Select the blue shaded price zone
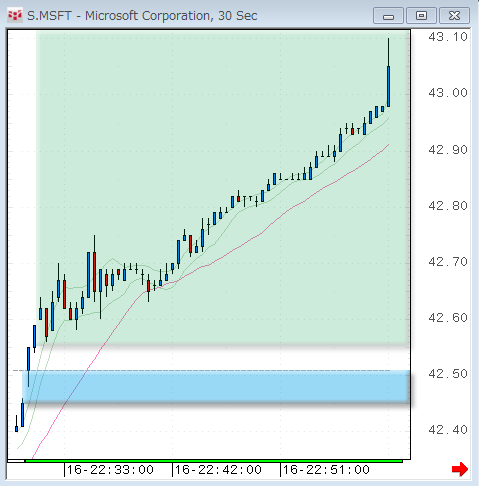Image resolution: width=479 pixels, height=486 pixels. [x=216, y=386]
